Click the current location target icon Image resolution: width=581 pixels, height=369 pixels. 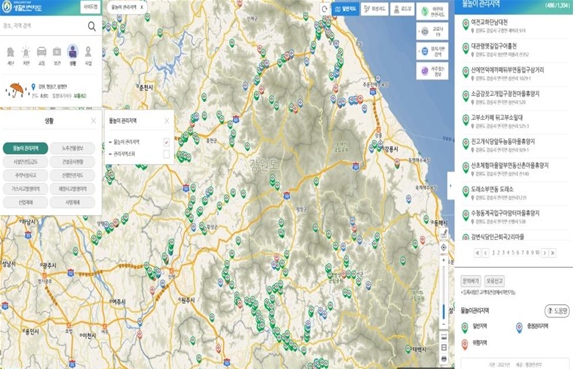(x=444, y=247)
